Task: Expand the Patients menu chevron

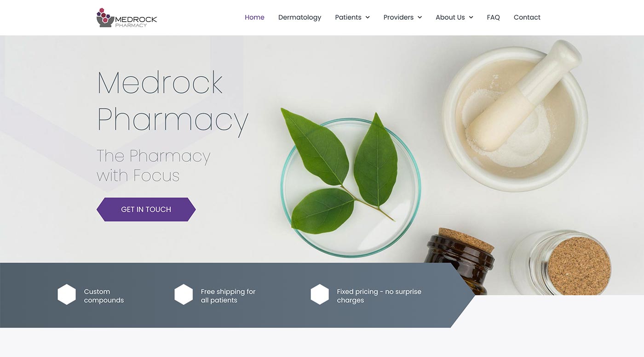Action: 368,17
